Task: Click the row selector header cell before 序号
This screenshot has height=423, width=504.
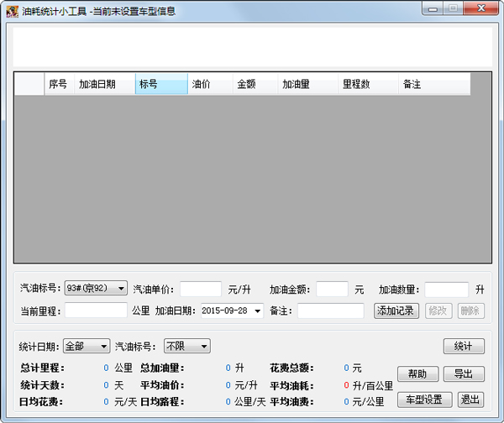Action: point(29,84)
